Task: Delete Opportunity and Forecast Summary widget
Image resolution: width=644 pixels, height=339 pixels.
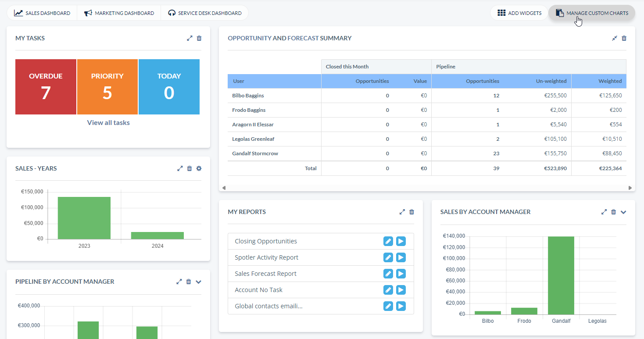Action: pos(624,38)
